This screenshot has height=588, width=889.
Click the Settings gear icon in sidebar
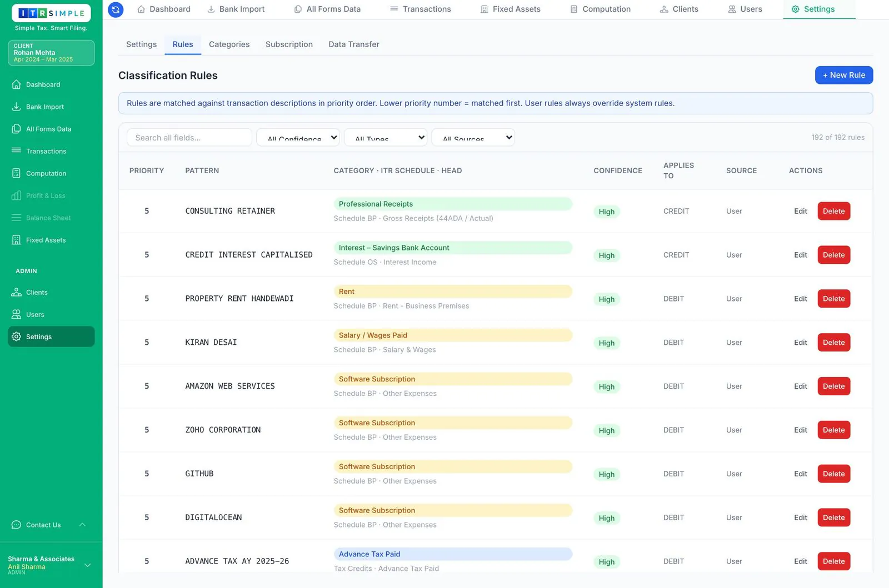17,336
